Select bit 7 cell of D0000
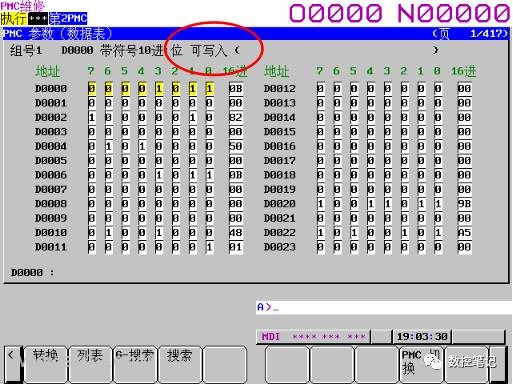 pos(92,89)
